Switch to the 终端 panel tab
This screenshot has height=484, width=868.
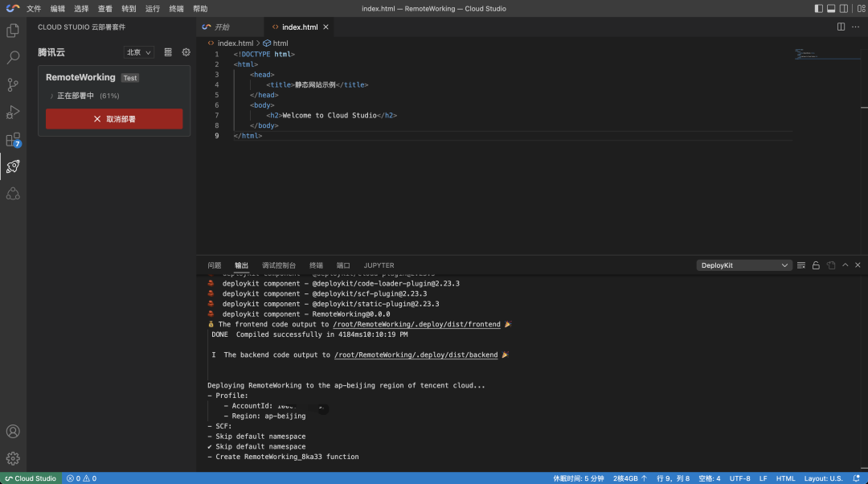pos(316,265)
